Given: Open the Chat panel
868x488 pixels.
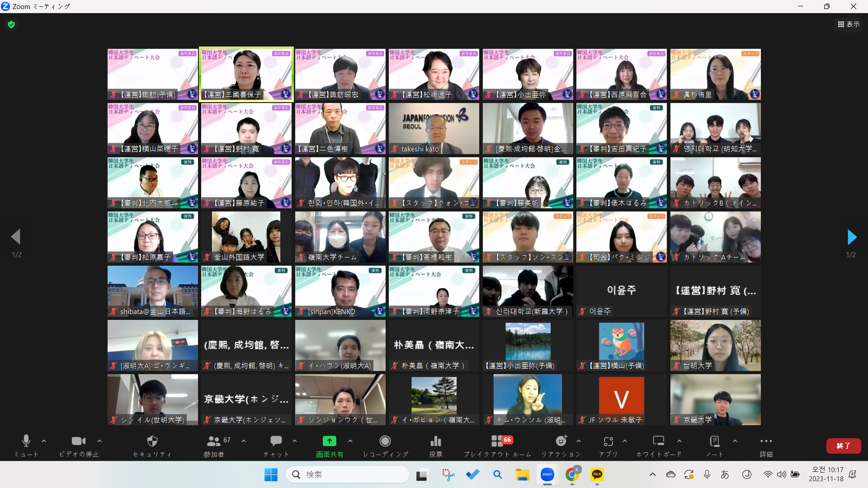Looking at the screenshot, I should pyautogui.click(x=276, y=441).
